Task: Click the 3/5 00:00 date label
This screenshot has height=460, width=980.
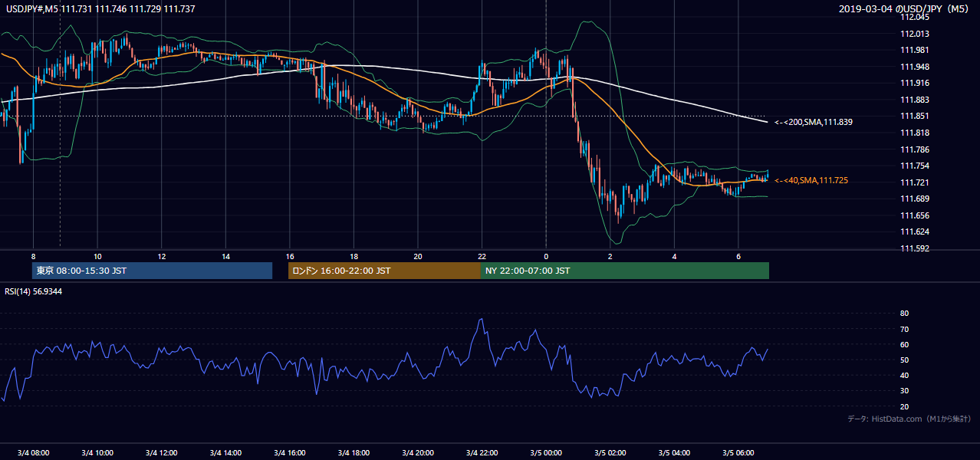Action: click(546, 452)
